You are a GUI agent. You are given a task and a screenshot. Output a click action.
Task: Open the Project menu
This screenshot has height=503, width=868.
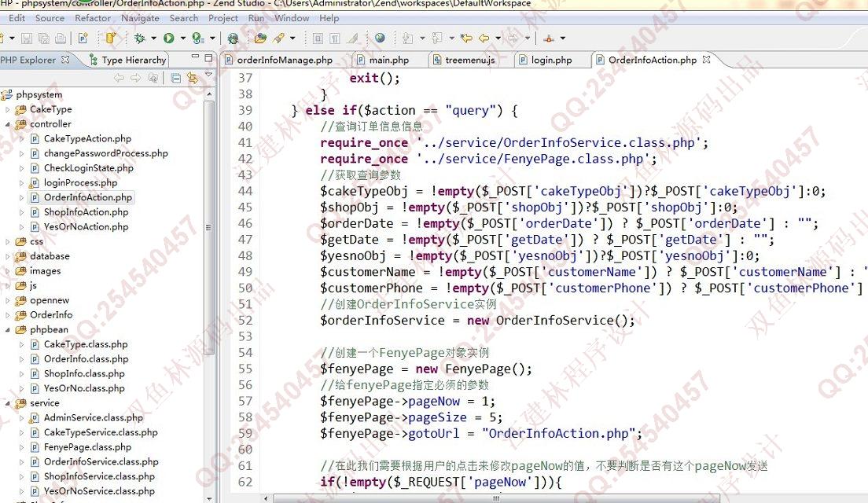click(x=223, y=18)
